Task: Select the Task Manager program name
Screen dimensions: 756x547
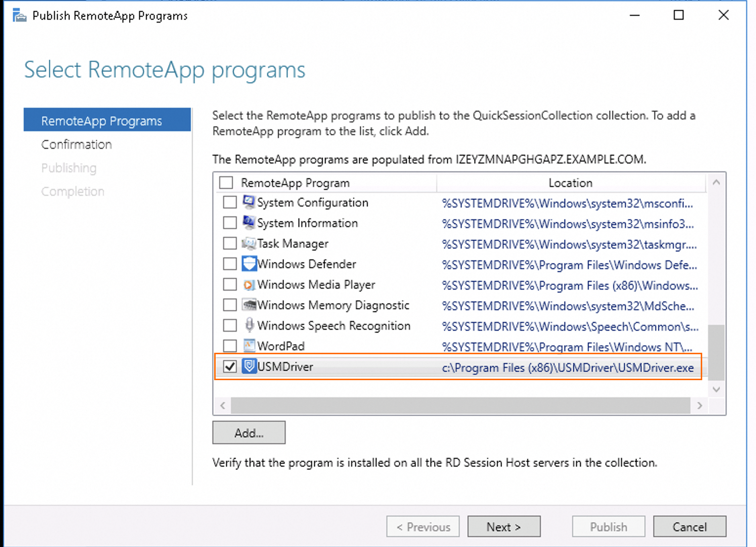Action: [x=293, y=244]
